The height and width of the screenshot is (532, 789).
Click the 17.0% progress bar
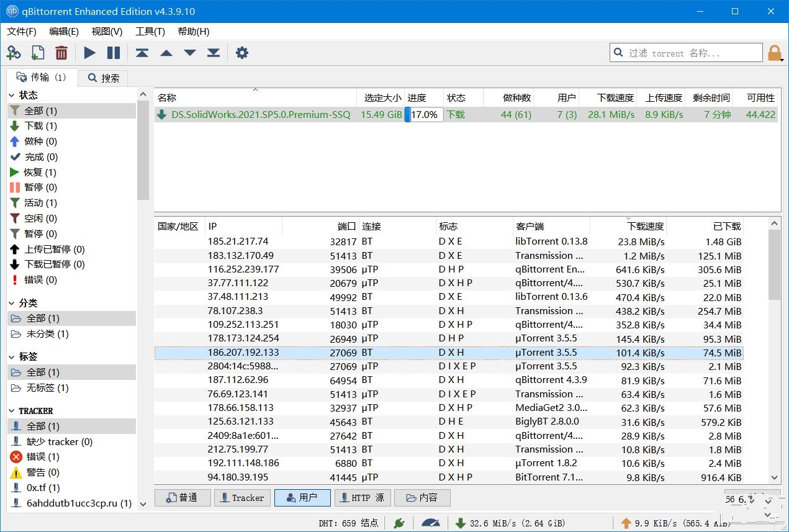click(x=424, y=115)
